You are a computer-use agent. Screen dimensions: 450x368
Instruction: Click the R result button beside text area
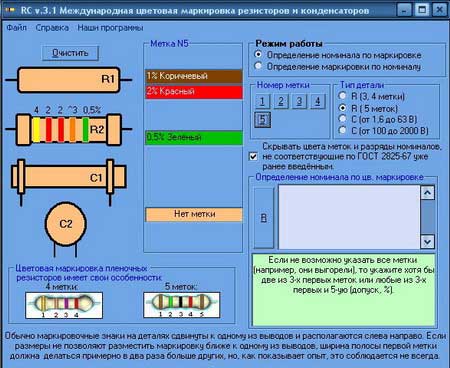[264, 218]
